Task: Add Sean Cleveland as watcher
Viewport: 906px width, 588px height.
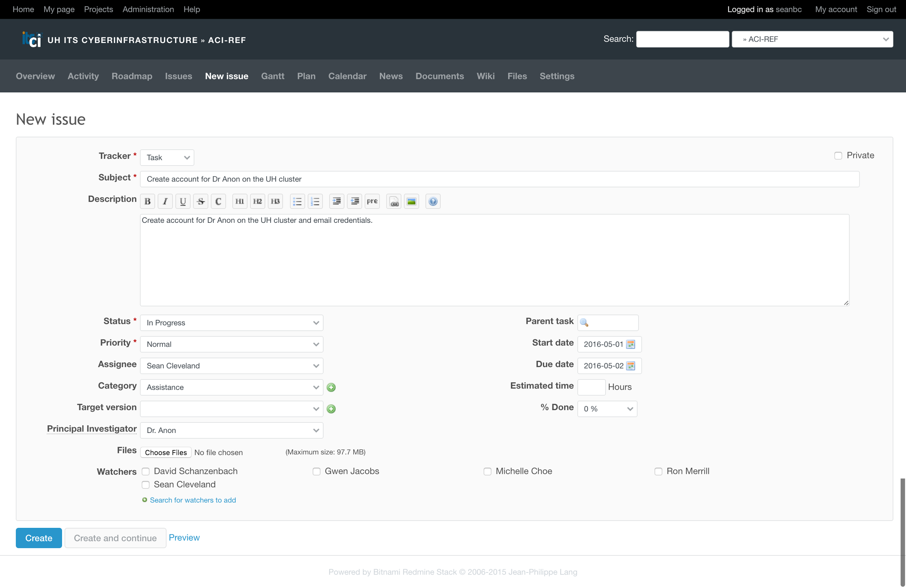Action: [x=146, y=485]
